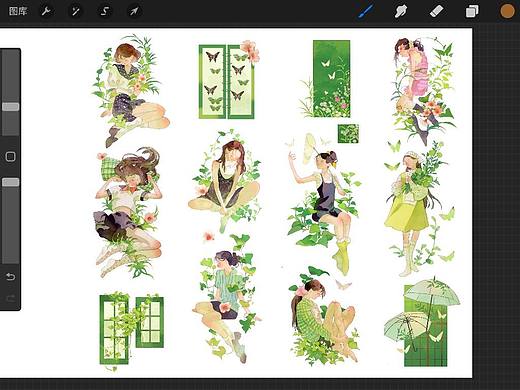Click the brush size slider handle
Screen dimensions: 520x390
click(x=11, y=107)
